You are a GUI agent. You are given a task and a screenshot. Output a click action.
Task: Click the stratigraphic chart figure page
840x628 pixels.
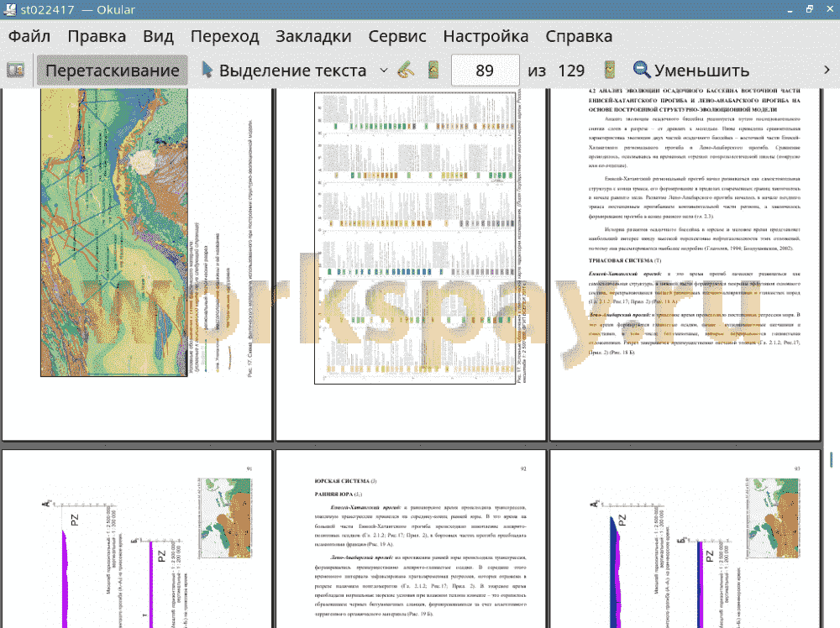415,238
